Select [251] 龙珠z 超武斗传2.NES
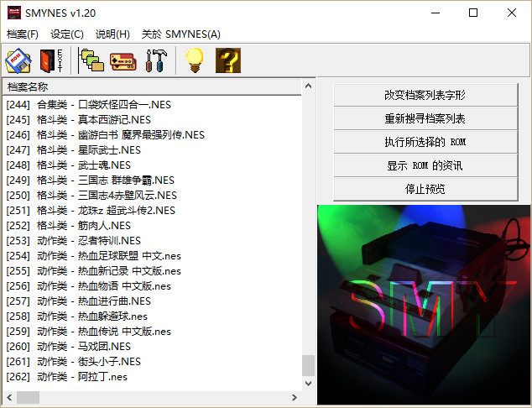This screenshot has width=532, height=408. pos(91,211)
